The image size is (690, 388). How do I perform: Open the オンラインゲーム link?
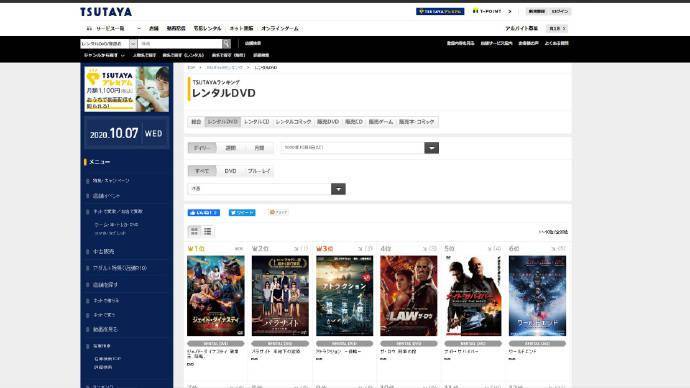pos(280,28)
